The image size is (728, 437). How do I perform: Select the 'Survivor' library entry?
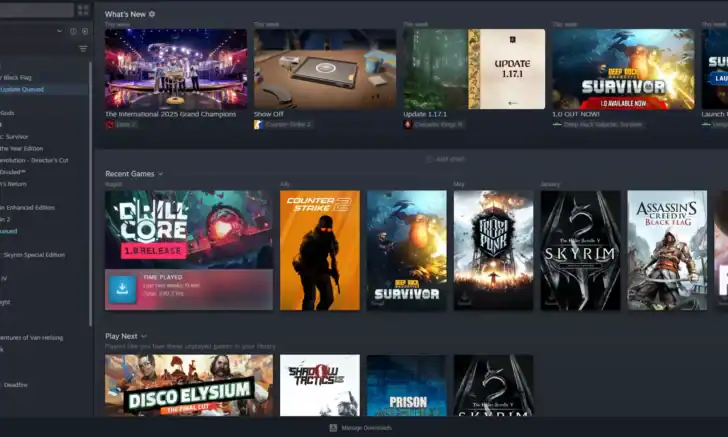(44, 137)
